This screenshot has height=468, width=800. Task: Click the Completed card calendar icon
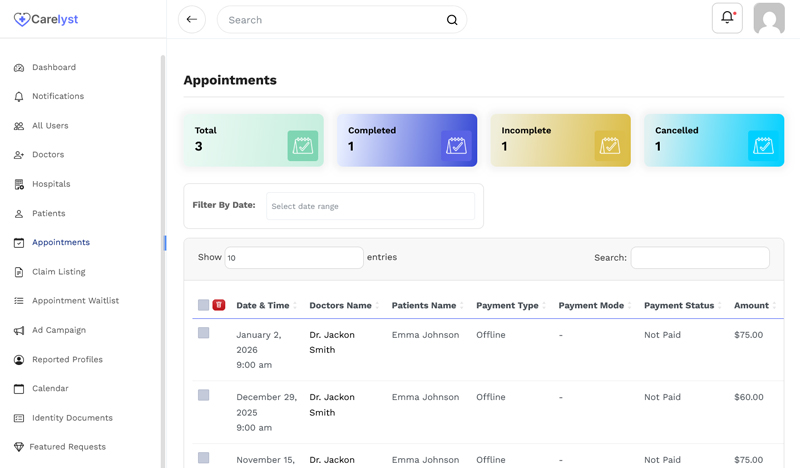[456, 146]
